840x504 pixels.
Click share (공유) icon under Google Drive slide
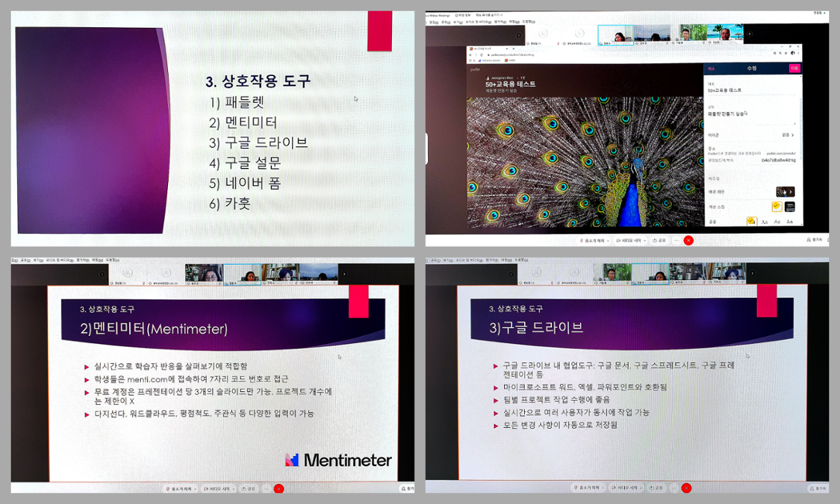[x=657, y=488]
